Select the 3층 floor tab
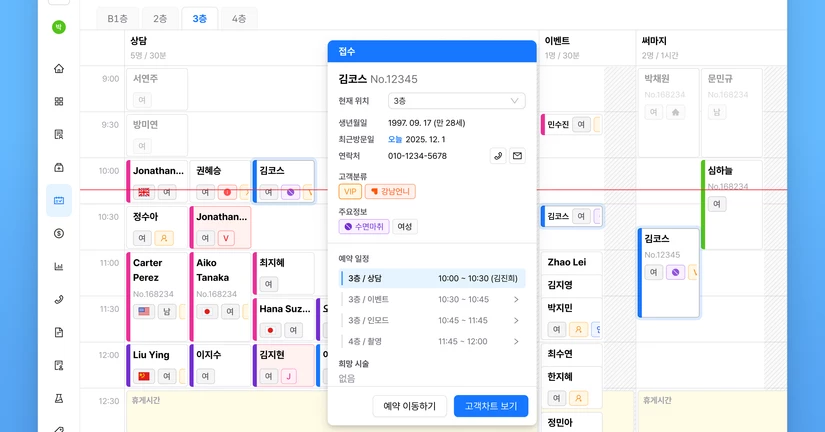 click(199, 18)
